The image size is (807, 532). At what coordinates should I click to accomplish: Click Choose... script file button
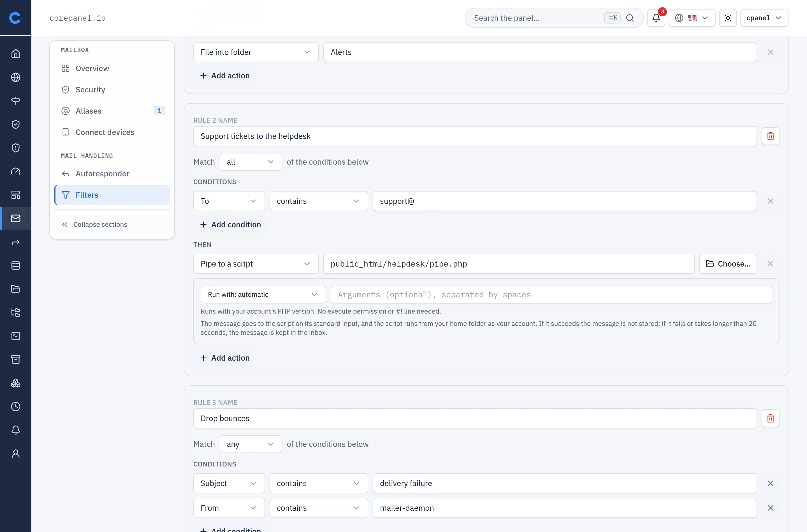tap(728, 264)
